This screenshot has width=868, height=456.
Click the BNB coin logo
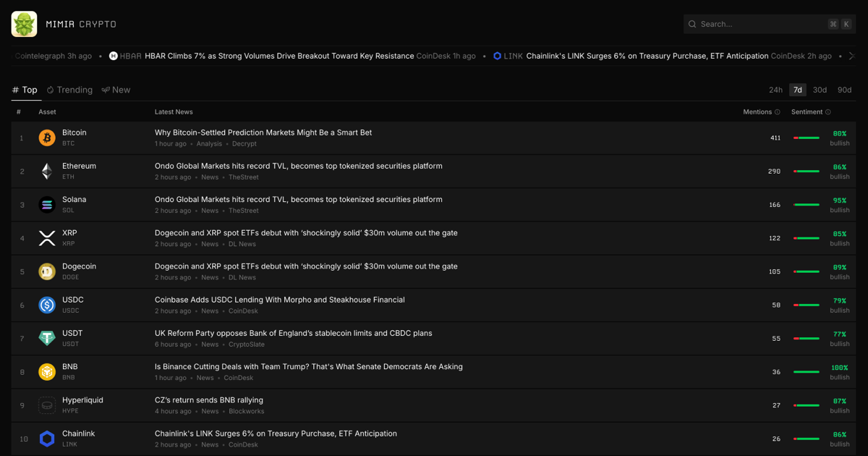point(47,372)
